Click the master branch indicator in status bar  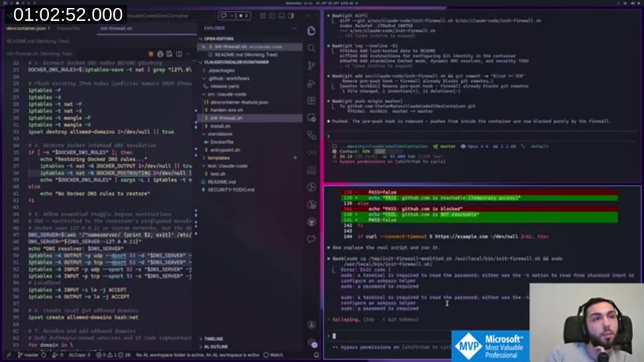click(x=28, y=355)
